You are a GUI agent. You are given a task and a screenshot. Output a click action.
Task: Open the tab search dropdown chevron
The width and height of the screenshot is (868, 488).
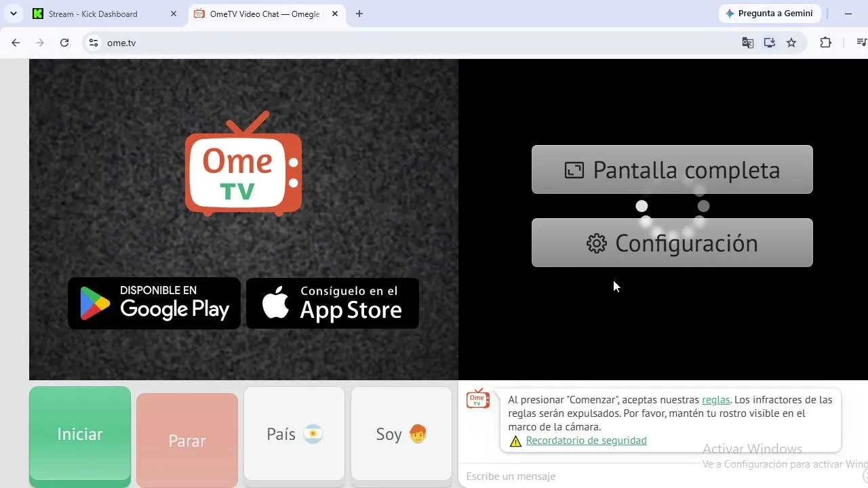pos(14,14)
